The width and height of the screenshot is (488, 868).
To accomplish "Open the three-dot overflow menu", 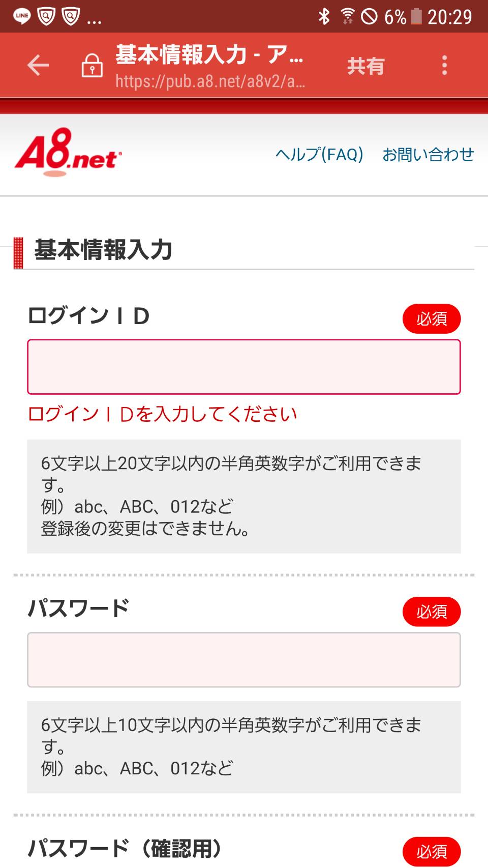I will 444,66.
